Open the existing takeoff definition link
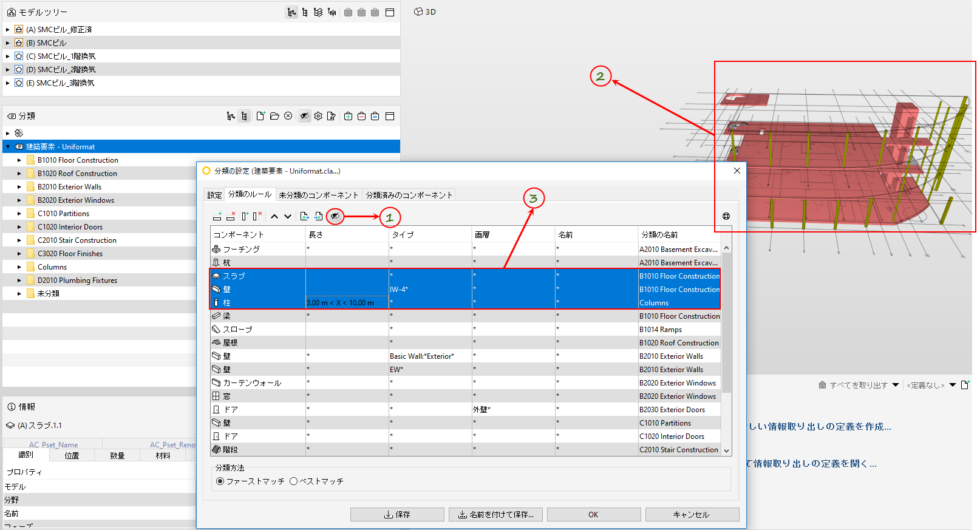The width and height of the screenshot is (980, 530). pyautogui.click(x=812, y=464)
